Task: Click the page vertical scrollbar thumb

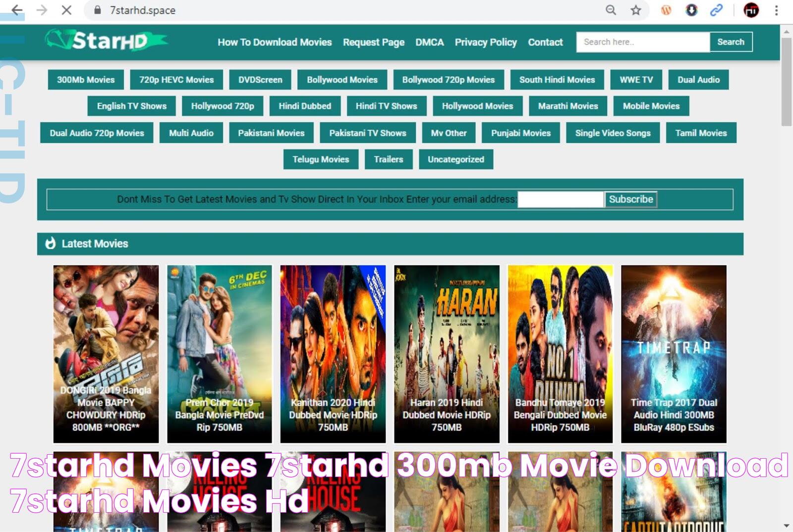Action: (787, 82)
